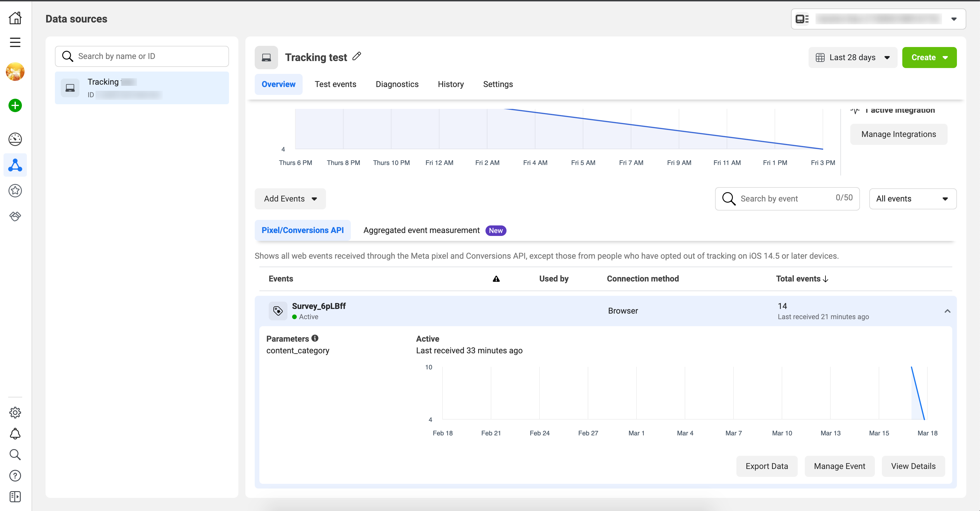
Task: Click the Home icon in sidebar
Action: pos(15,18)
